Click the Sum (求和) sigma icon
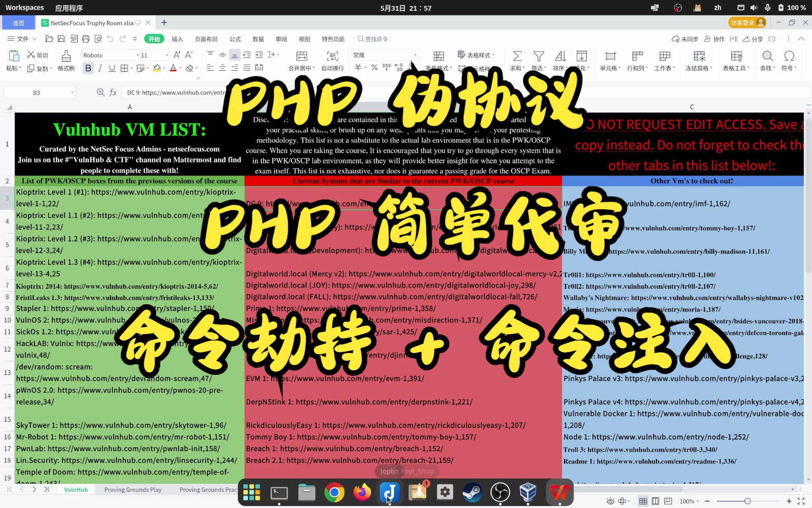 (518, 56)
